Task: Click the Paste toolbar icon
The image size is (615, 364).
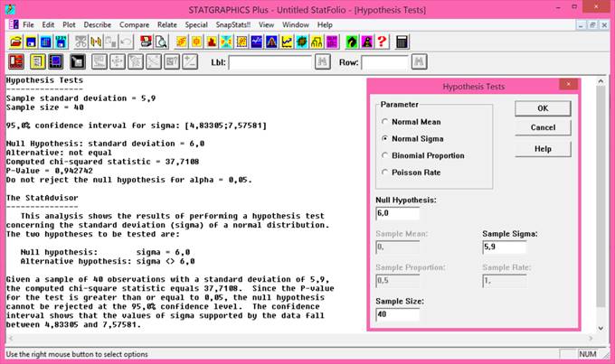Action: pos(110,42)
